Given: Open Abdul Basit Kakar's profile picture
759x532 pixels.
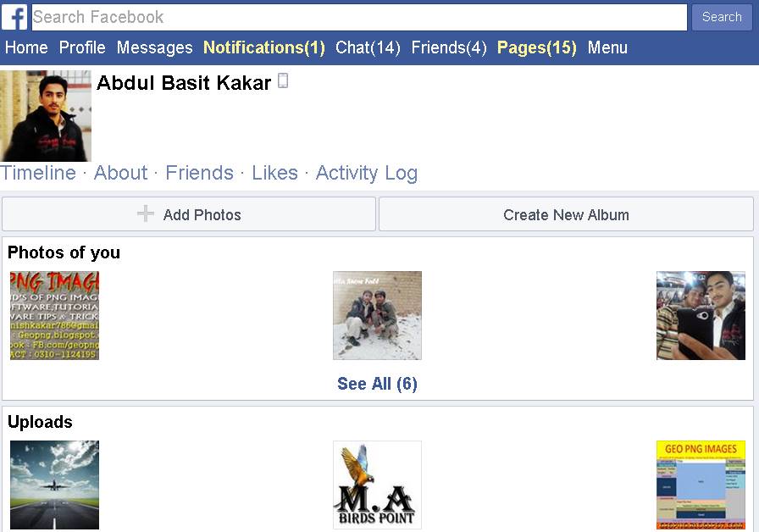Looking at the screenshot, I should click(x=46, y=116).
